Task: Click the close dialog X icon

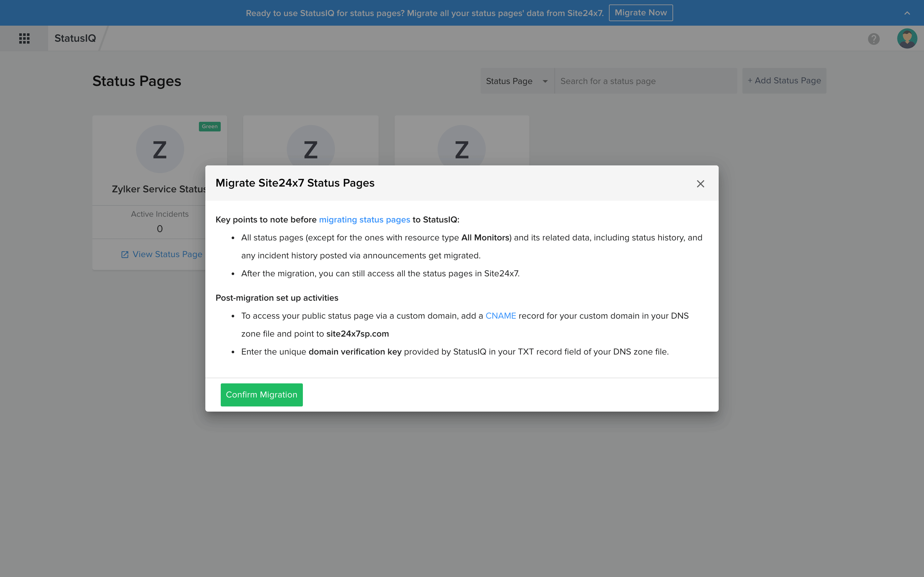Action: (x=700, y=183)
